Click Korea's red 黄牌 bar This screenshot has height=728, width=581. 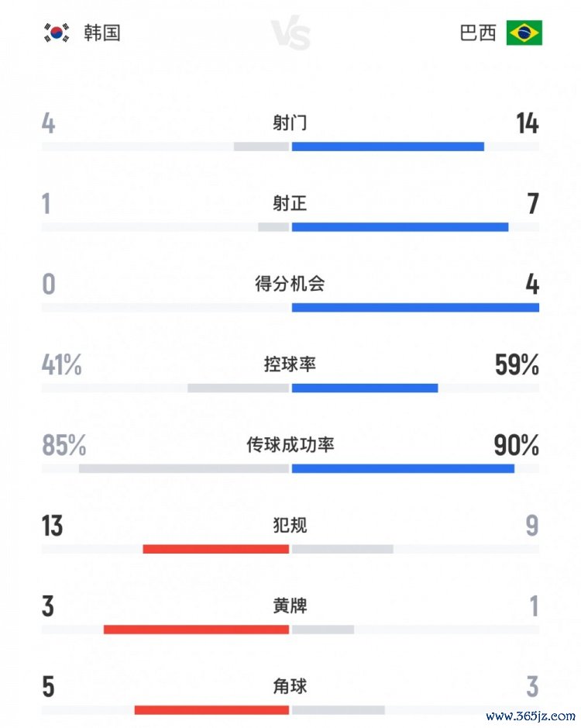tap(197, 630)
